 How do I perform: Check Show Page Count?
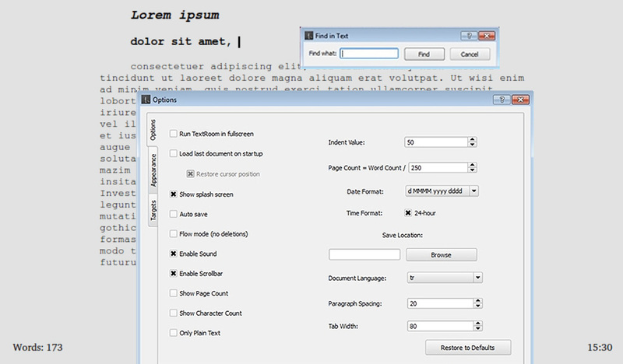point(173,293)
